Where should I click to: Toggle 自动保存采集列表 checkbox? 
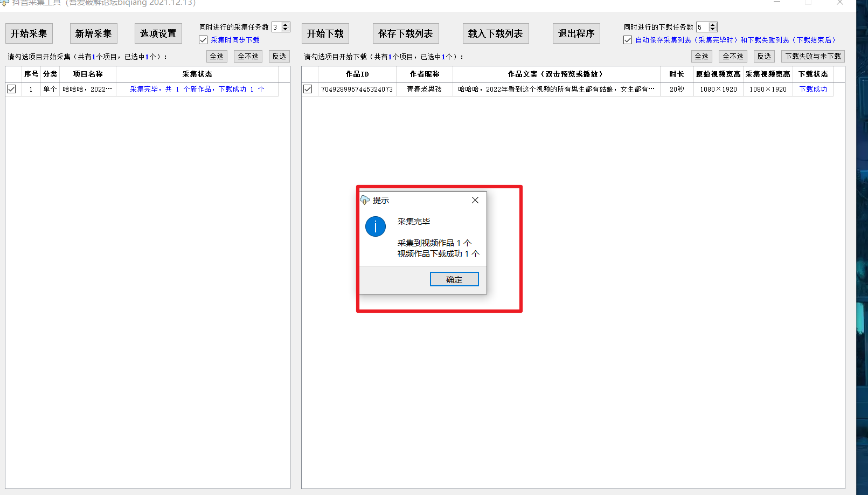pyautogui.click(x=628, y=40)
